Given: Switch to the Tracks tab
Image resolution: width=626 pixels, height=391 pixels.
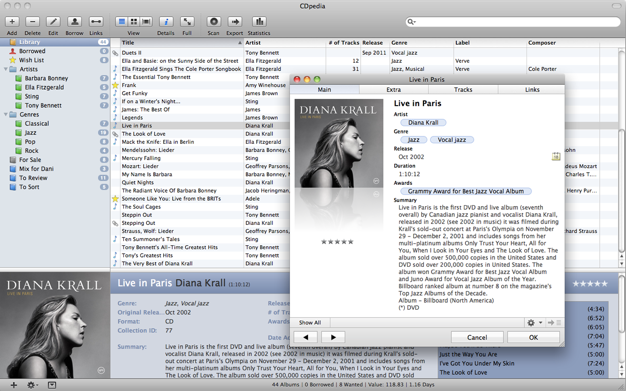Looking at the screenshot, I should pyautogui.click(x=463, y=90).
